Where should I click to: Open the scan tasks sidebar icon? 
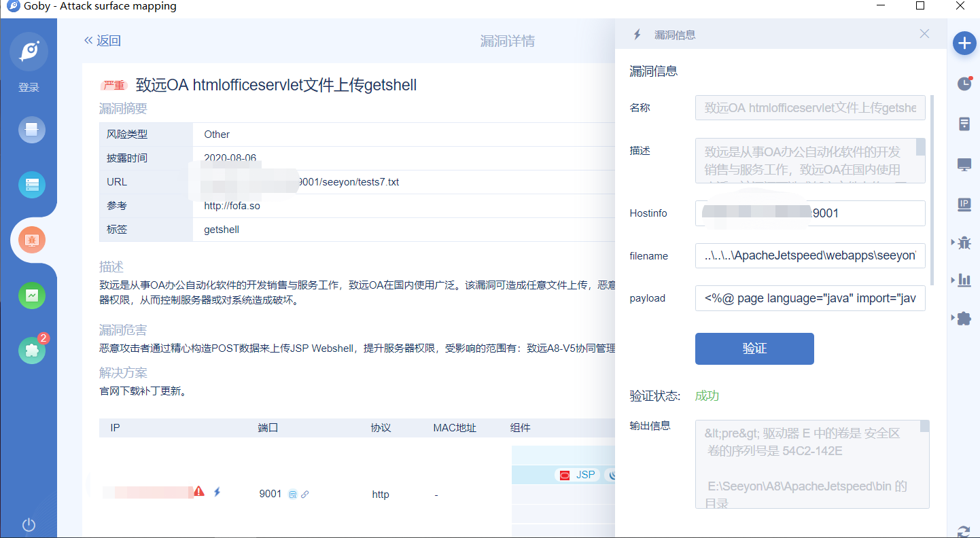point(32,130)
